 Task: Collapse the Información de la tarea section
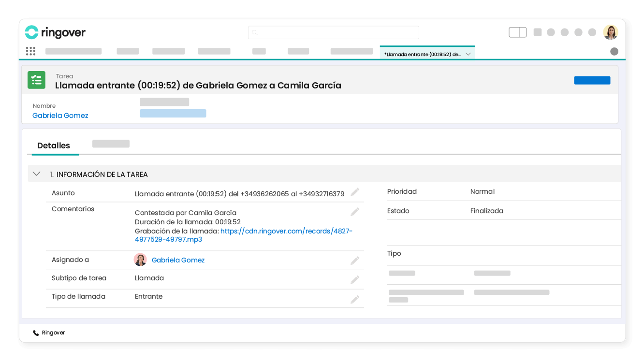click(x=36, y=174)
